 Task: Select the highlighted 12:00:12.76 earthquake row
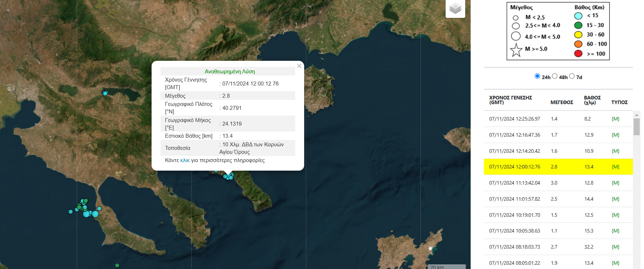pyautogui.click(x=558, y=167)
